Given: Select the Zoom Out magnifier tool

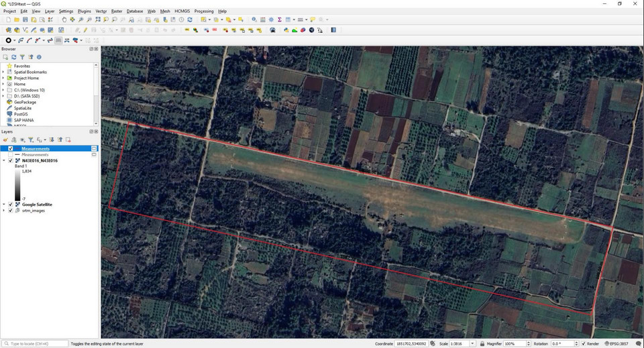Looking at the screenshot, I should (x=89, y=19).
